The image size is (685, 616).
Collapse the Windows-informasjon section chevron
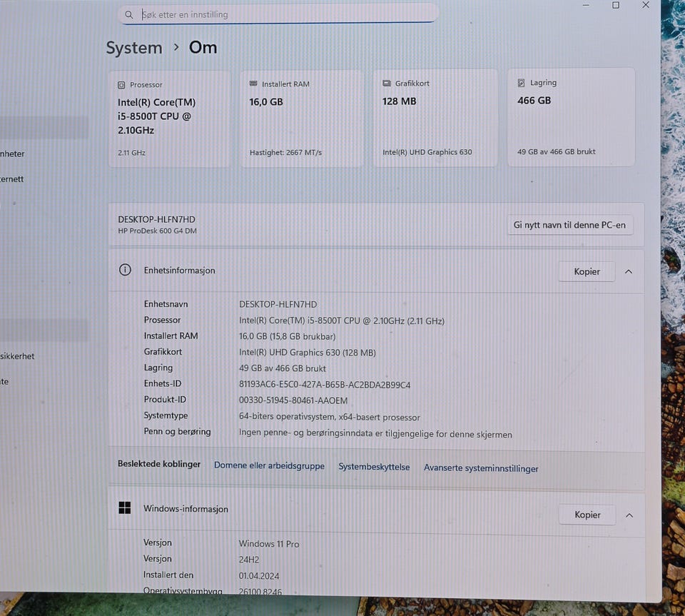(x=629, y=515)
